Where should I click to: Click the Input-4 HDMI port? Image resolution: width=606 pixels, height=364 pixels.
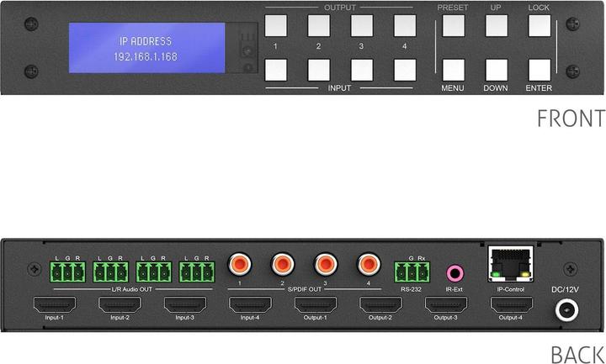coord(250,304)
